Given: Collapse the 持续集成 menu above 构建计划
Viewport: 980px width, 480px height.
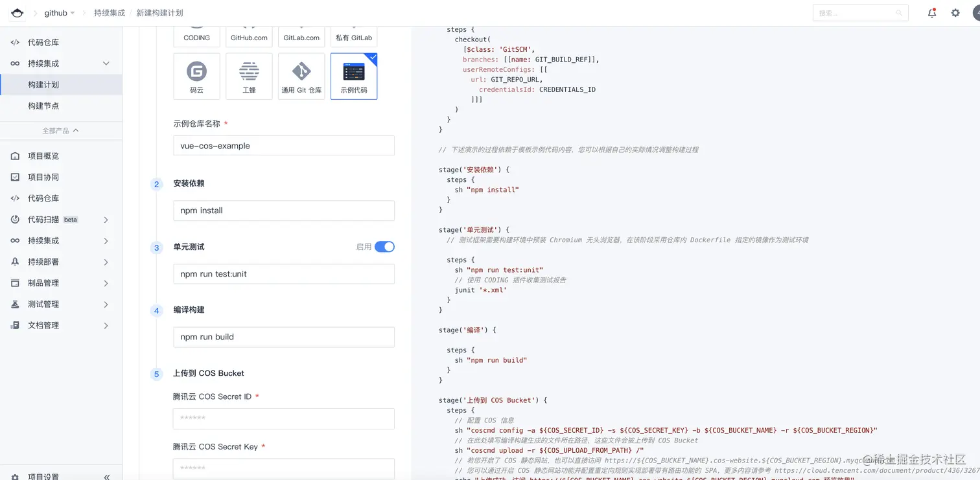Looking at the screenshot, I should 106,63.
